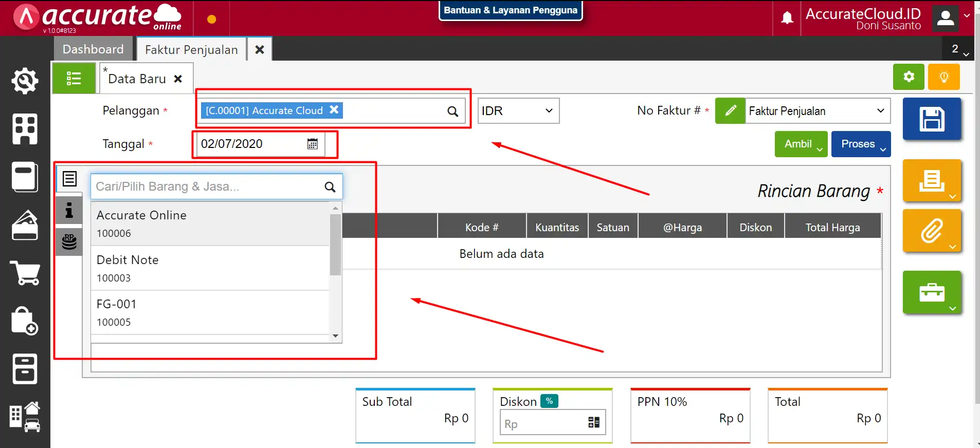Open the inventory cabinet icon

25,369
